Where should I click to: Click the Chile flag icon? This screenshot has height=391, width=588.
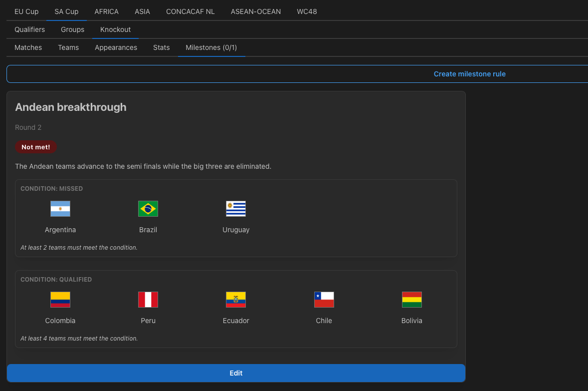(x=324, y=300)
